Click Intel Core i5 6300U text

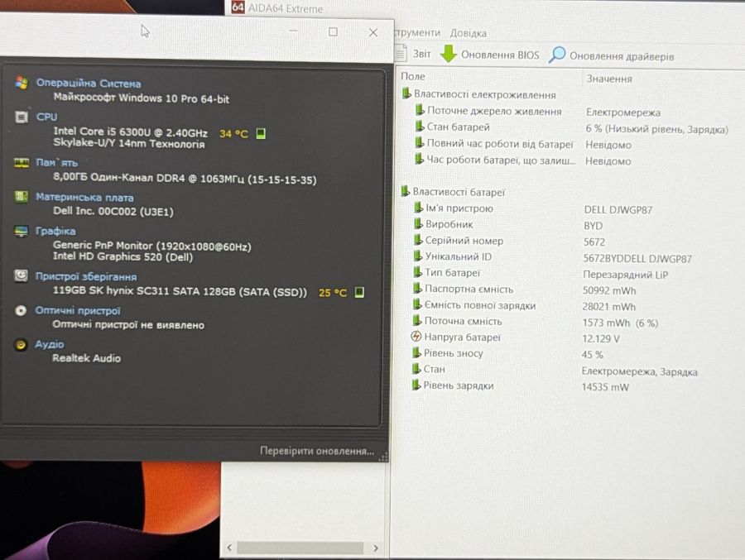click(130, 132)
